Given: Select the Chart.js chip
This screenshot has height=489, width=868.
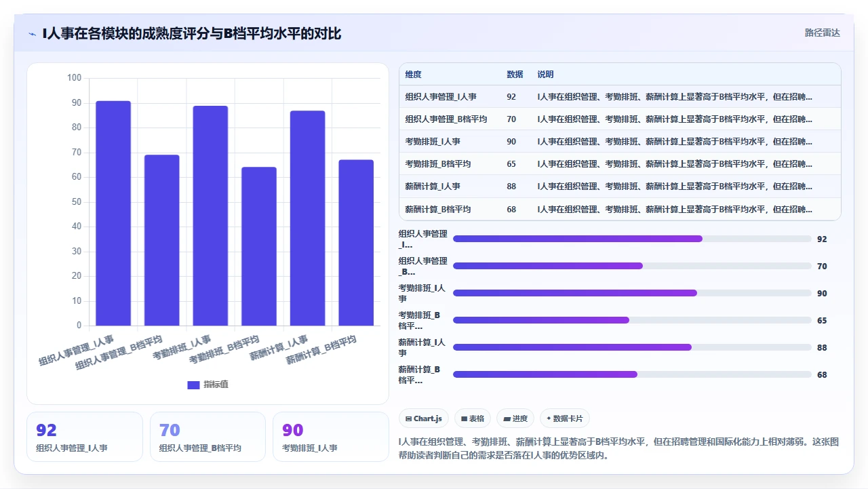Looking at the screenshot, I should [x=424, y=418].
